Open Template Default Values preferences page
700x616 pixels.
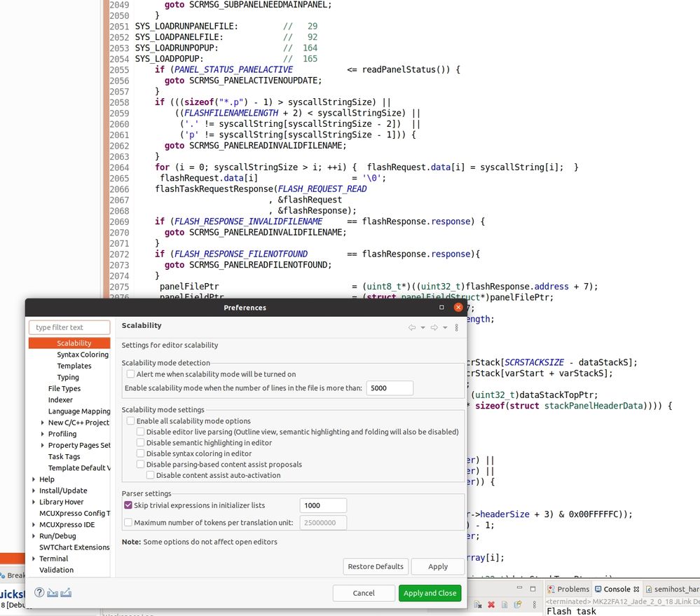point(79,468)
